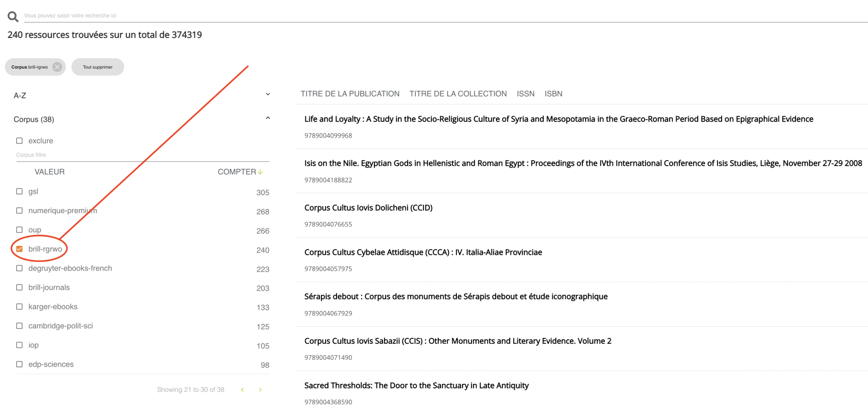The height and width of the screenshot is (411, 868).
Task: Open Isis on the Nile publication
Action: 583,163
